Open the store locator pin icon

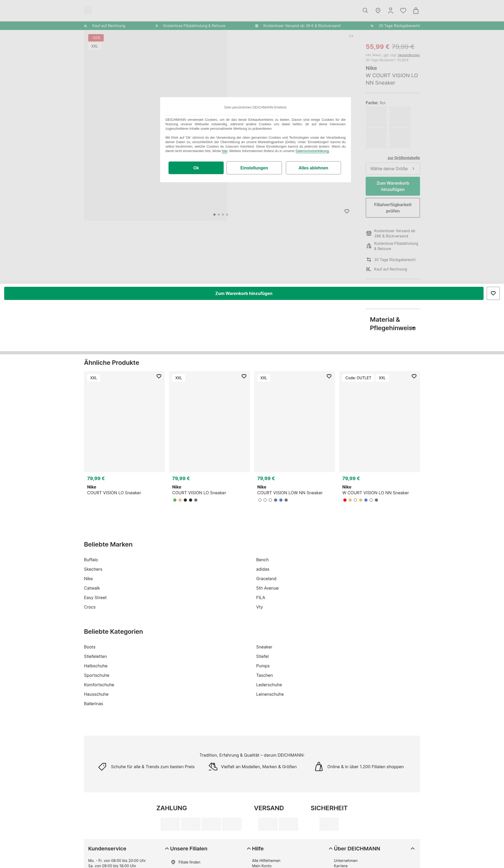(x=378, y=11)
